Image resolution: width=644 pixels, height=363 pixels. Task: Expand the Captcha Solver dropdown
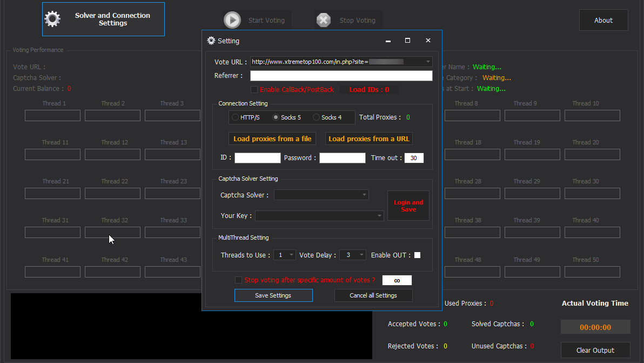[364, 195]
